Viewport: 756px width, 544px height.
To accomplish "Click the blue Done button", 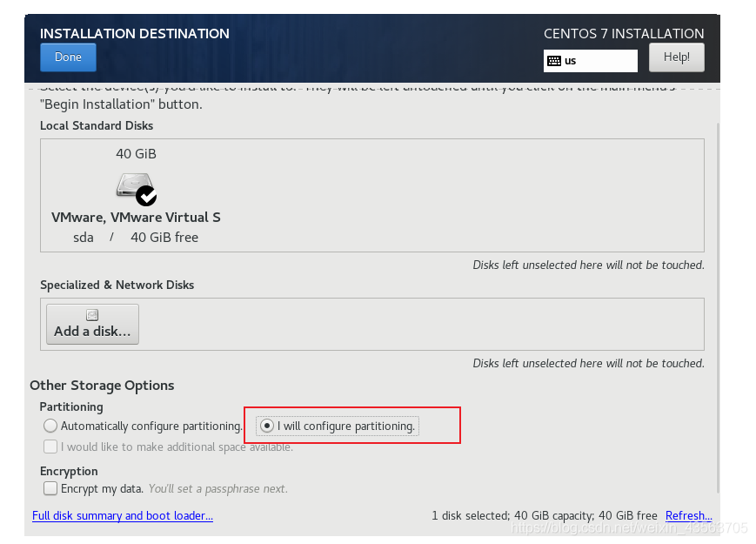I will (x=68, y=57).
